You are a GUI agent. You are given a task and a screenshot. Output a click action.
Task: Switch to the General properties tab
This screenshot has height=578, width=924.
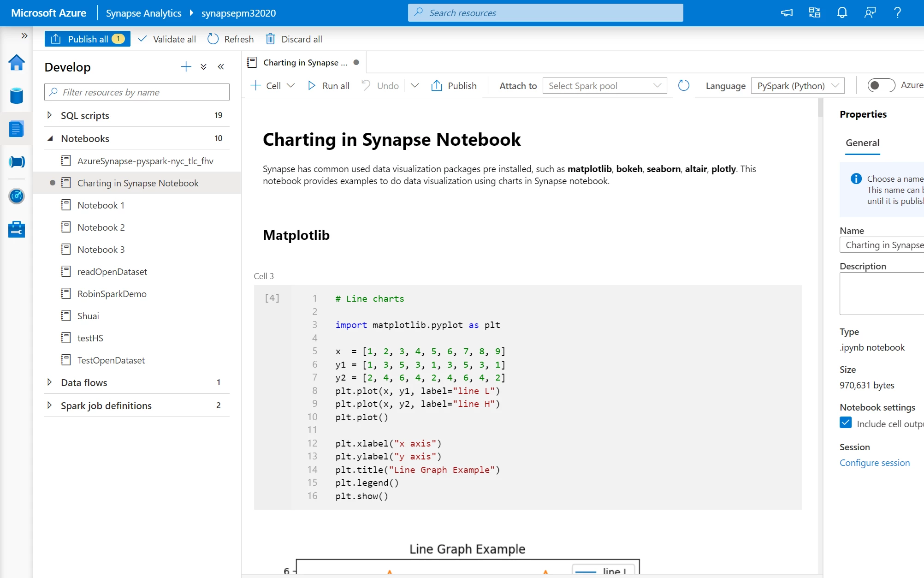[862, 143]
